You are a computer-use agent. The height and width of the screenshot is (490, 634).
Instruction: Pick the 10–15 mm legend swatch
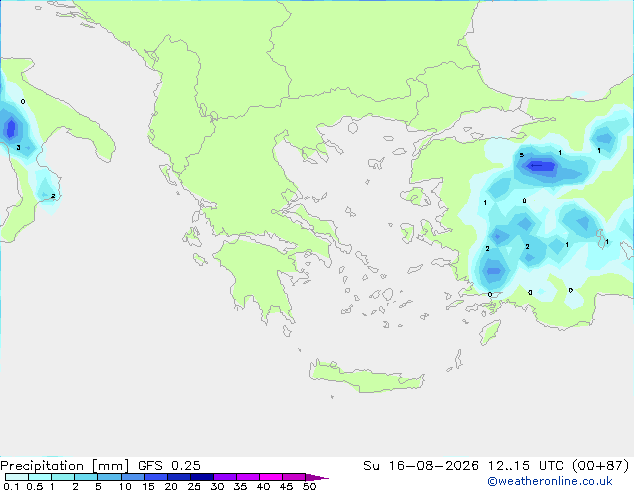click(133, 477)
